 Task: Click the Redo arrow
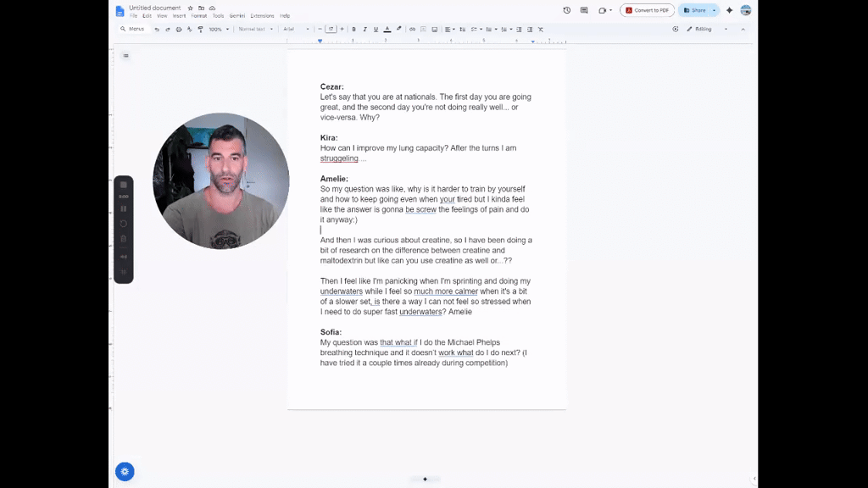coord(168,30)
